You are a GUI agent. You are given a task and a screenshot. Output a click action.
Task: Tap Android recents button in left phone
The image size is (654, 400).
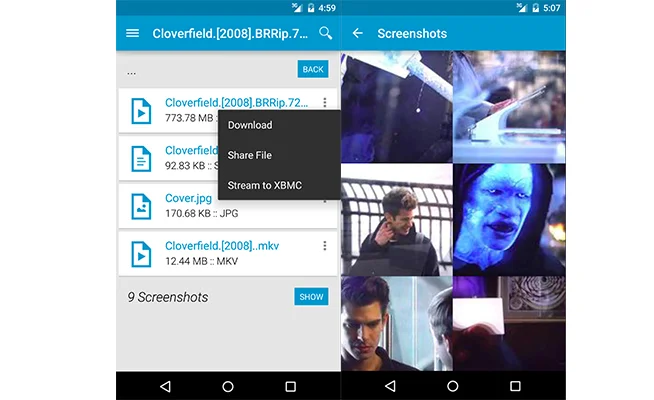pyautogui.click(x=291, y=386)
